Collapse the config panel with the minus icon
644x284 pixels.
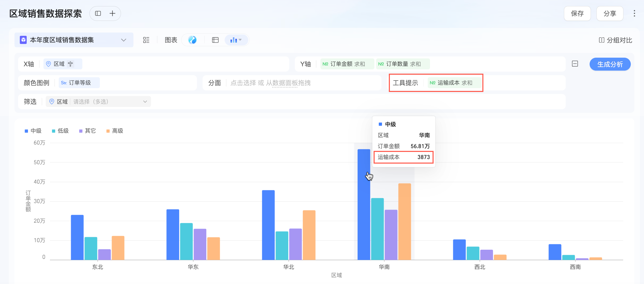(575, 64)
